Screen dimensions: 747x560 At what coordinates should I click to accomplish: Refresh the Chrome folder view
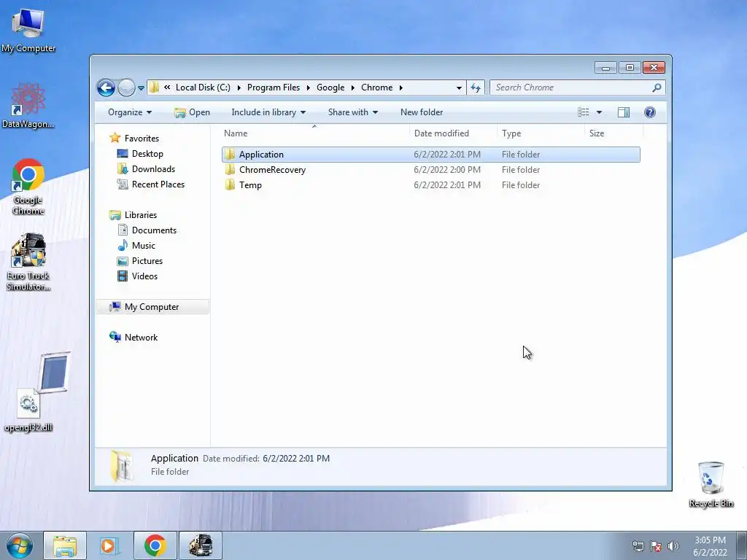[x=476, y=87]
